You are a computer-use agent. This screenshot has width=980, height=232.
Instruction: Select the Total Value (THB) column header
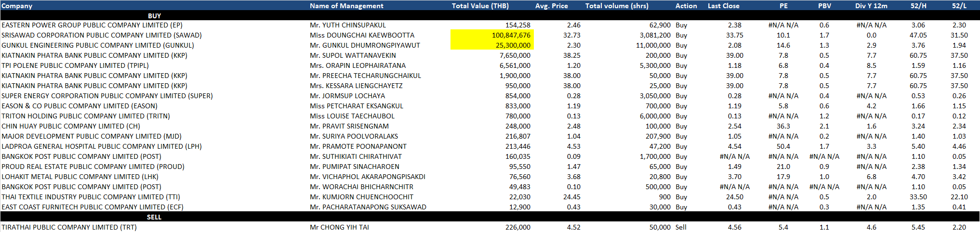point(480,6)
